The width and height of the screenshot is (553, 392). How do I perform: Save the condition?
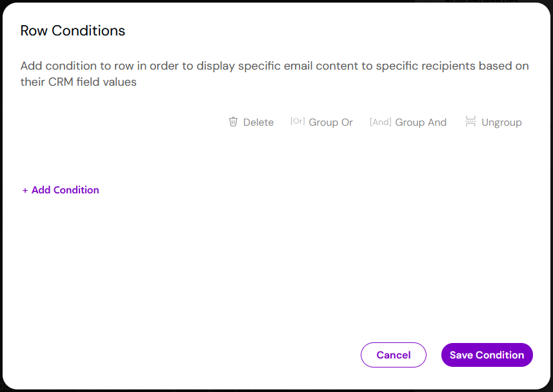[x=487, y=355]
